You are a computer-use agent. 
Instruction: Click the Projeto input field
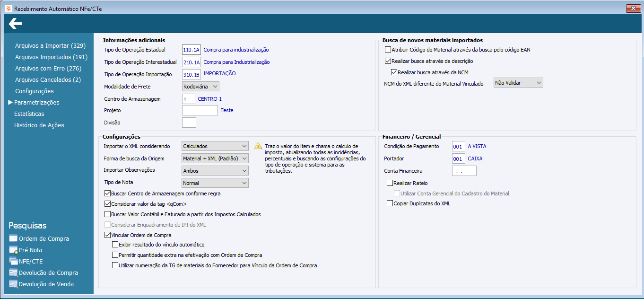(x=200, y=110)
